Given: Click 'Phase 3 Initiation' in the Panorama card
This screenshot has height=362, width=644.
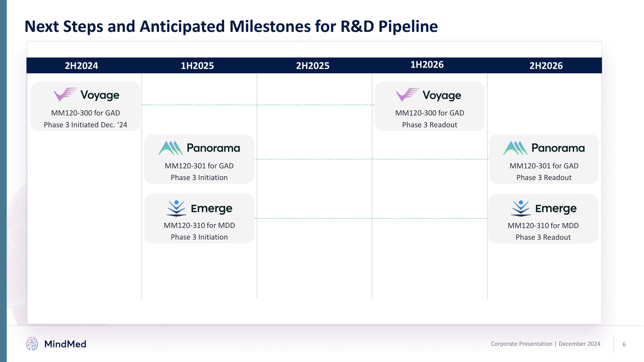Looking at the screenshot, I should click(199, 178).
